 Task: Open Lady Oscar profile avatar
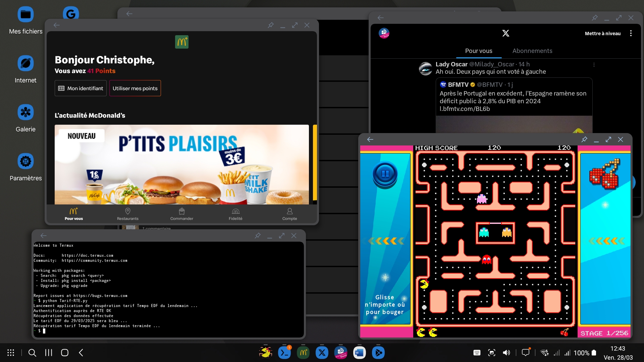(426, 69)
